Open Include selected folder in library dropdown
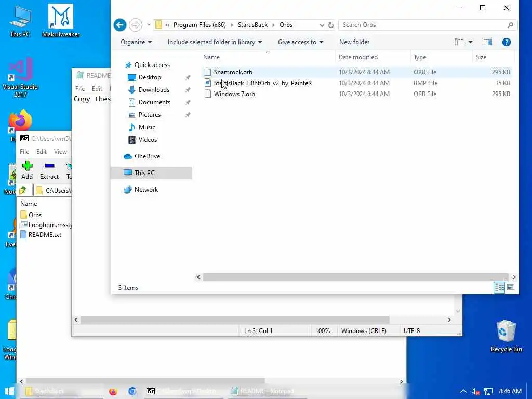This screenshot has height=399, width=532. coord(215,42)
